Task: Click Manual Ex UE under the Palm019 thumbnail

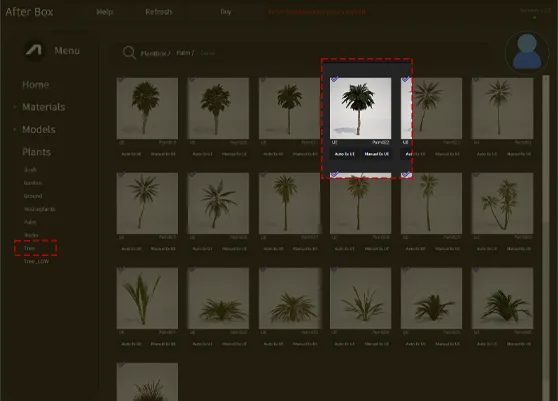Action: coord(163,154)
